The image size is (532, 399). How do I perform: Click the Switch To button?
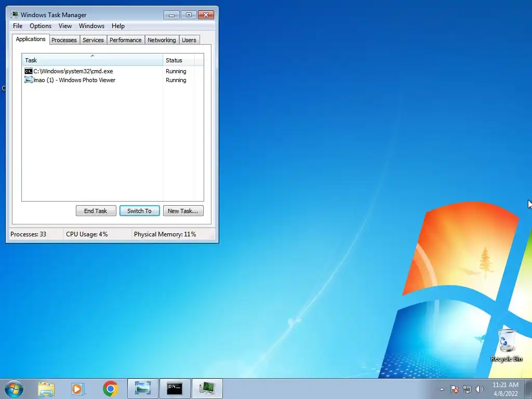pos(139,211)
